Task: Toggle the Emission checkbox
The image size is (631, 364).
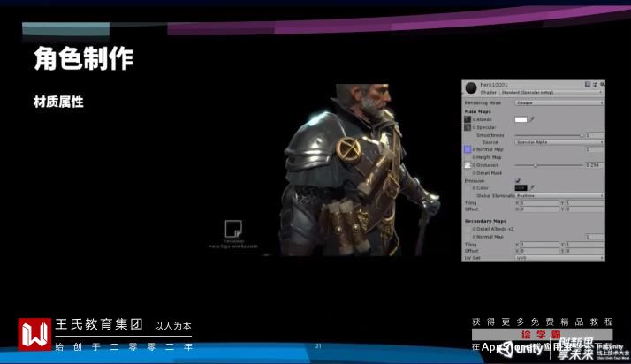Action: pyautogui.click(x=518, y=180)
